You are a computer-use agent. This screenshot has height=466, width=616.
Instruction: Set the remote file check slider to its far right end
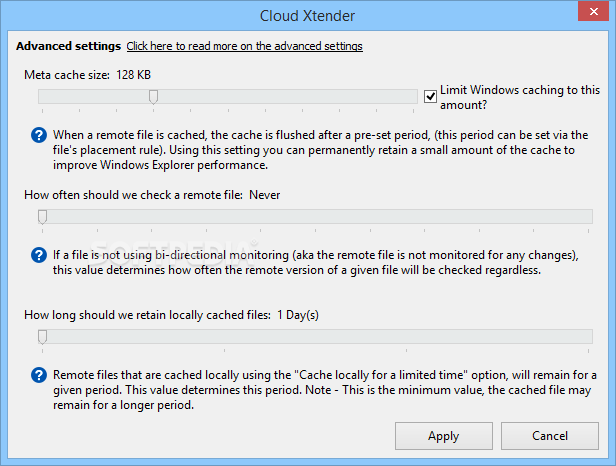[588, 217]
